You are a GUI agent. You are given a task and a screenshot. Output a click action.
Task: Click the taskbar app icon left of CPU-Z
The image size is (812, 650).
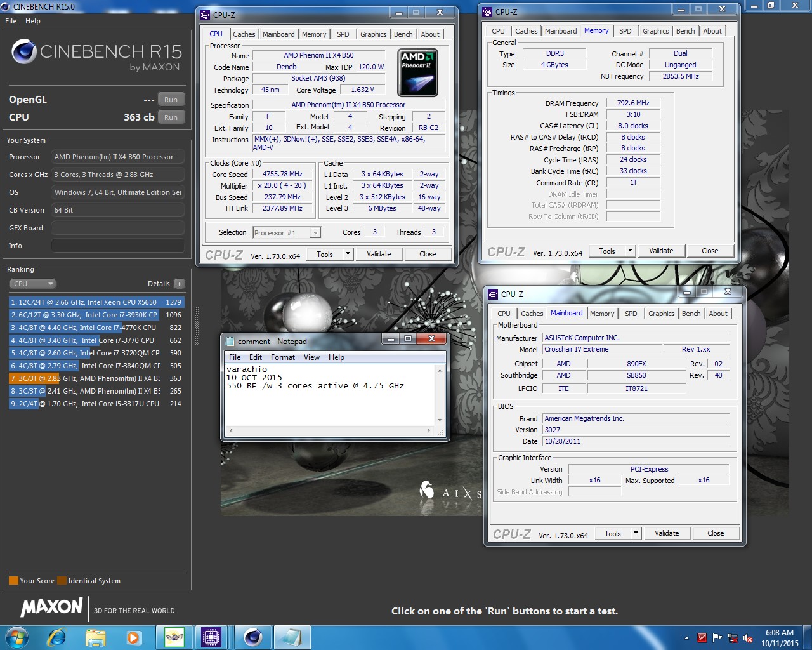174,637
